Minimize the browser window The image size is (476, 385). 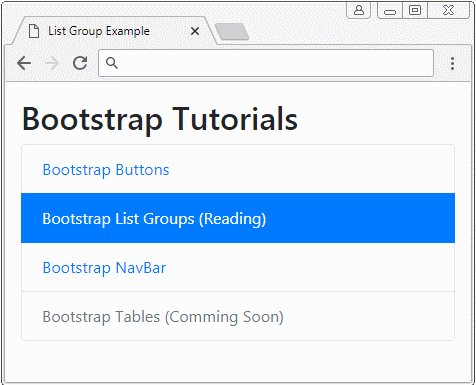pos(390,11)
